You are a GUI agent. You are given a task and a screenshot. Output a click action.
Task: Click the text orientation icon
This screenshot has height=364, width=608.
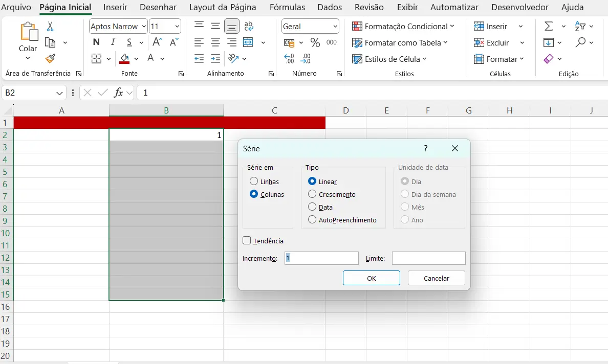coord(233,58)
